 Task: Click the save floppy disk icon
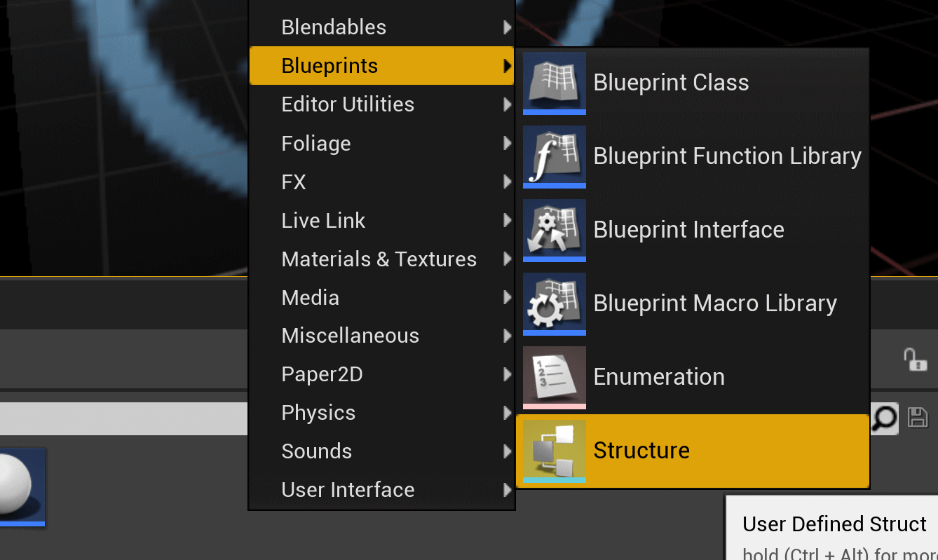(918, 418)
